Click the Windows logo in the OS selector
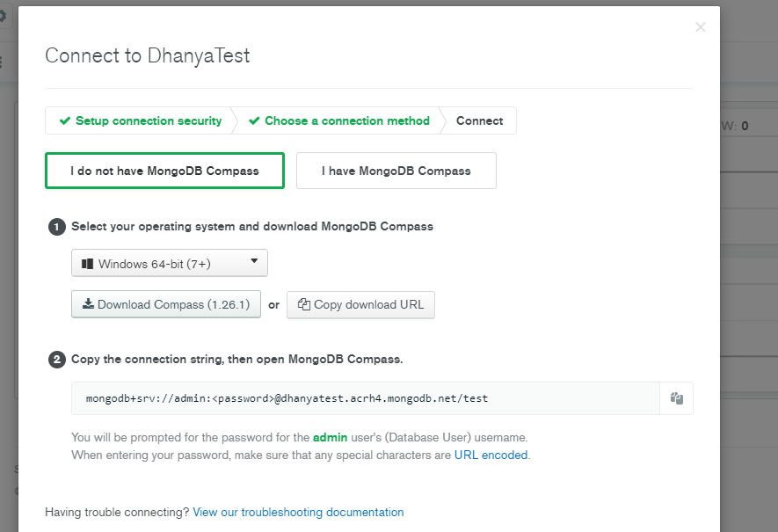778x532 pixels. [87, 264]
